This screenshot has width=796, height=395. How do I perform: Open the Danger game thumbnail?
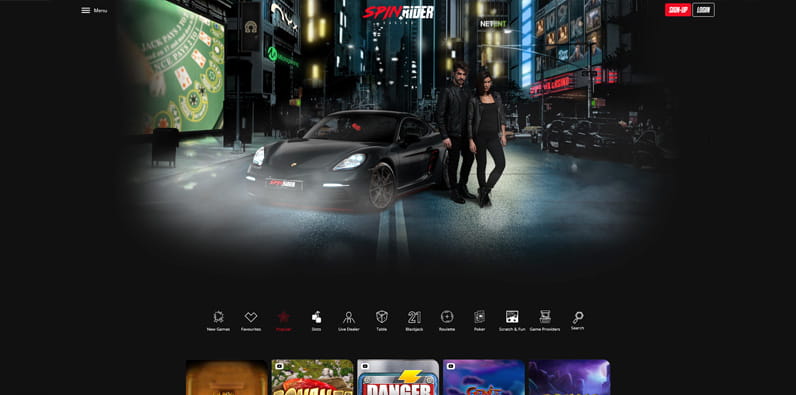click(398, 377)
